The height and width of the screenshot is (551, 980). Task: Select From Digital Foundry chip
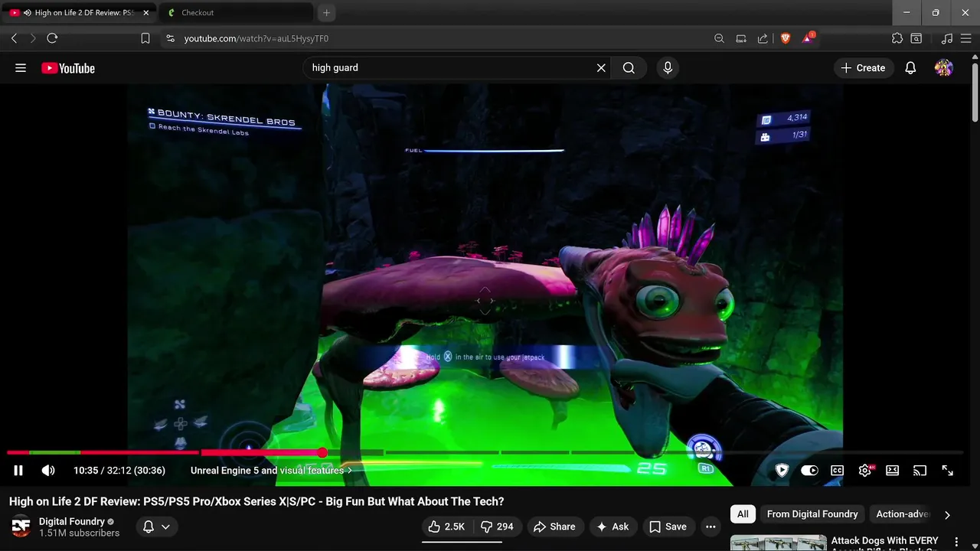click(812, 514)
